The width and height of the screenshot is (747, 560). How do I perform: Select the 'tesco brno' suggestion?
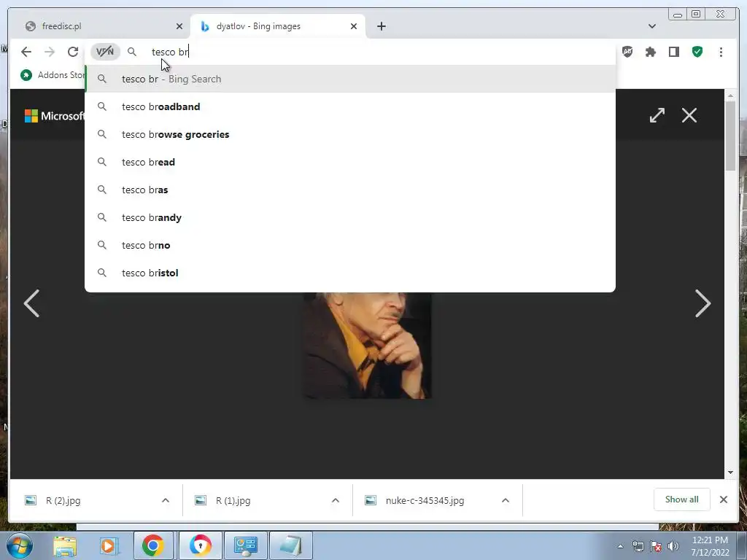(x=350, y=245)
